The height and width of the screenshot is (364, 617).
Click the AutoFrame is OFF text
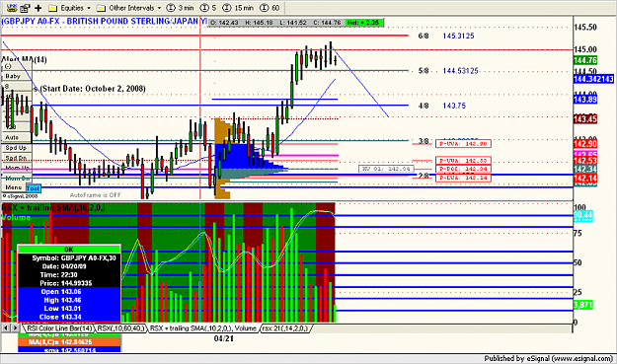(95, 195)
